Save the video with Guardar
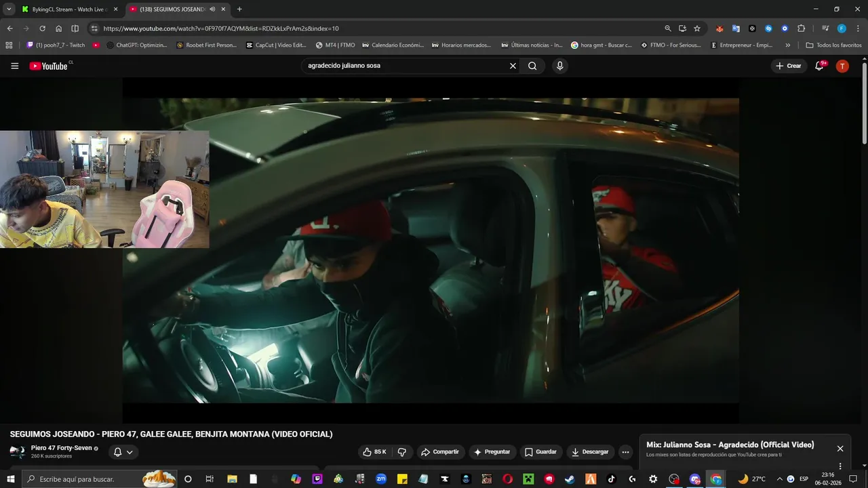This screenshot has height=488, width=868. (541, 452)
